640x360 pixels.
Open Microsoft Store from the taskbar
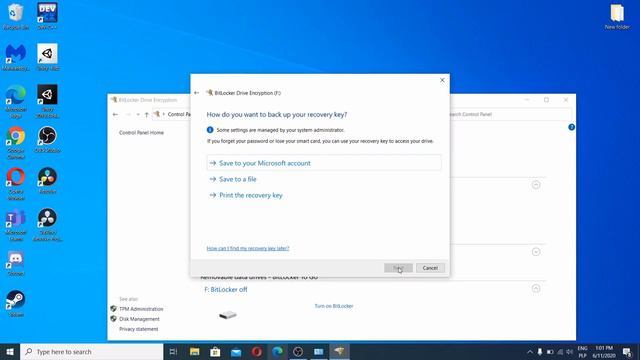pyautogui.click(x=215, y=351)
